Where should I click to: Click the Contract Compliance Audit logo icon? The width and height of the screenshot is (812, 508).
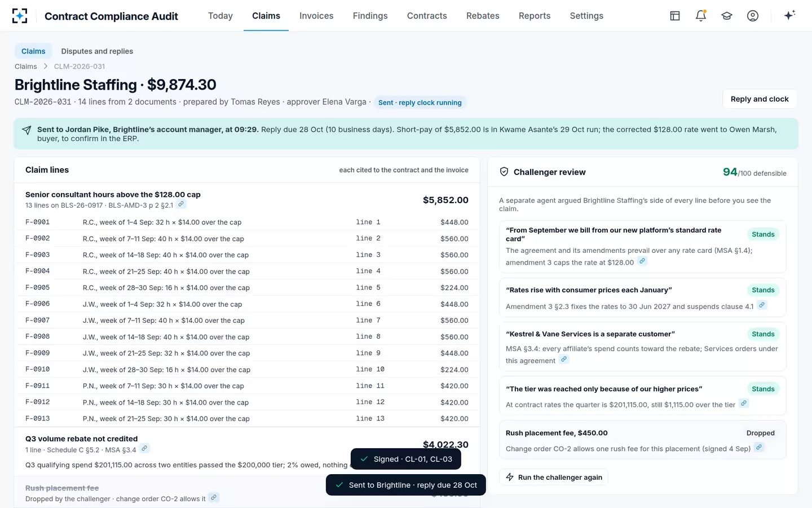20,16
